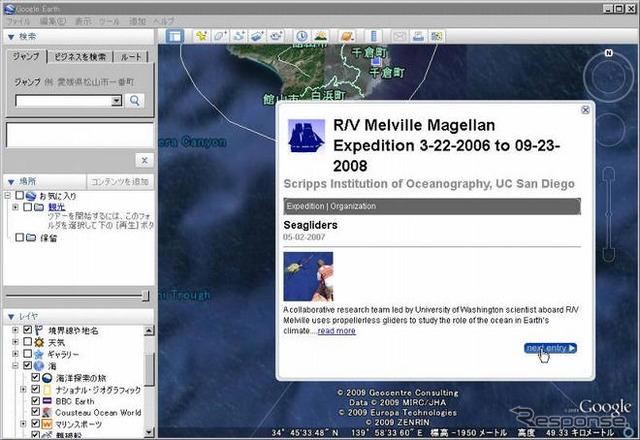Add a polygon from the toolbar
Viewport: 640px width, 440px height.
click(220, 36)
